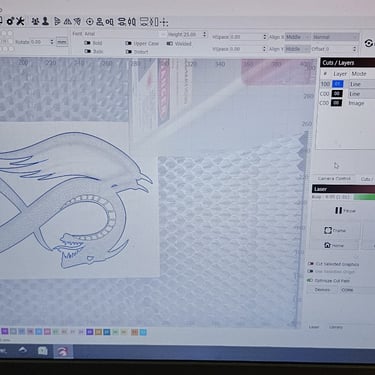375x375 pixels.
Task: Toggle Italic text switch
Action: pos(87,51)
